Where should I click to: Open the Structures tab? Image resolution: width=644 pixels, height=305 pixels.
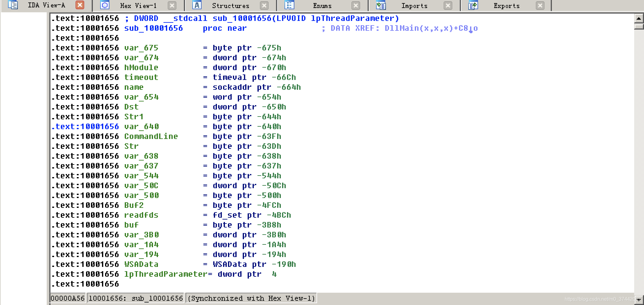pos(230,6)
